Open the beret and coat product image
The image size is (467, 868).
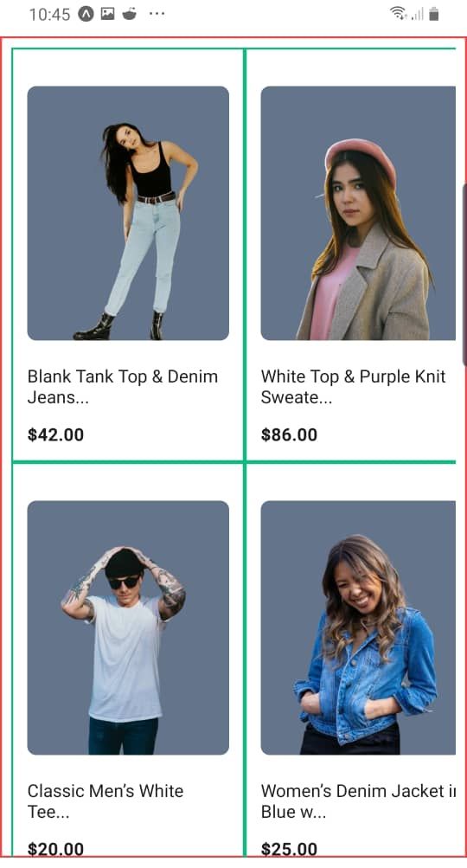358,213
